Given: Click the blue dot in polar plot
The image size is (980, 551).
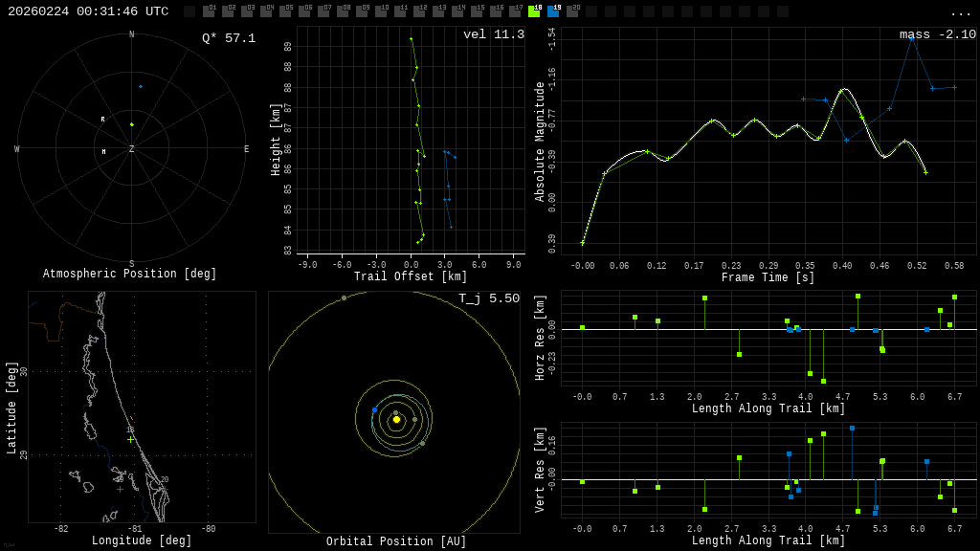Looking at the screenshot, I should pos(141,87).
